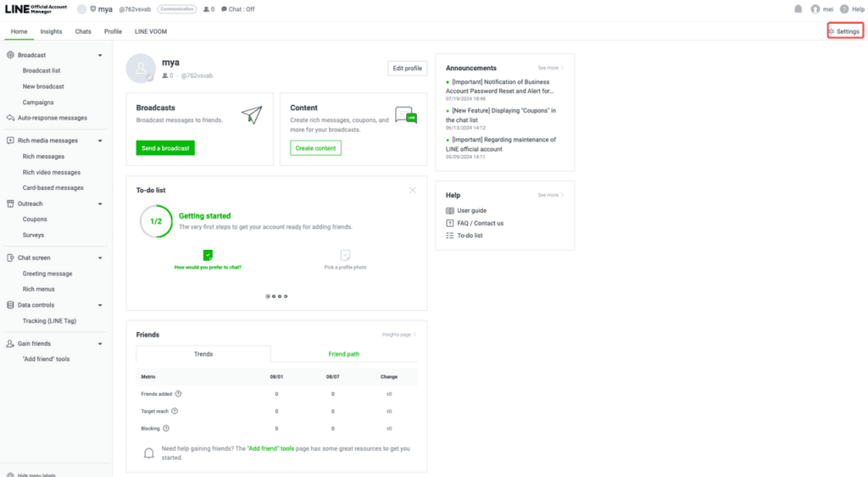
Task: Click the Rich media messages icon
Action: pos(10,141)
